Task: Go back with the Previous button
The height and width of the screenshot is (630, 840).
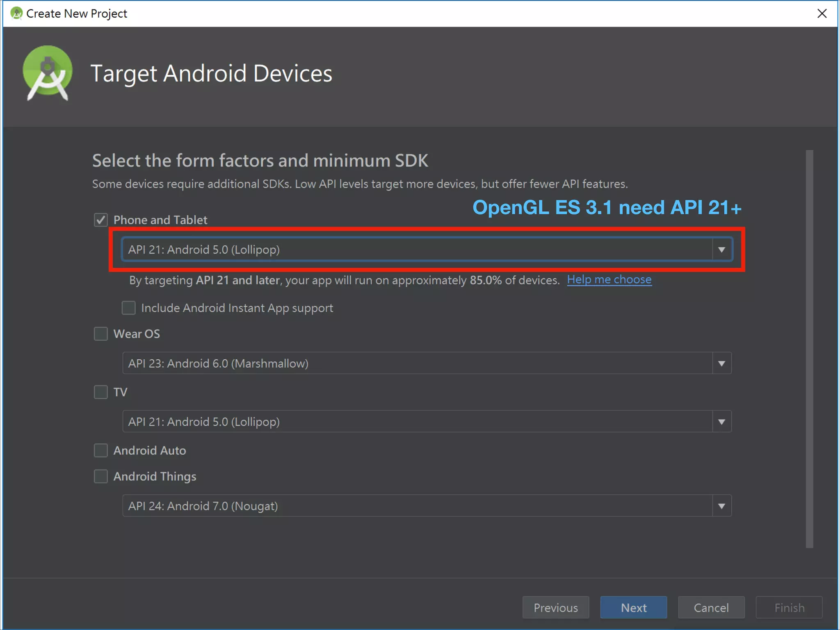Action: [x=556, y=607]
